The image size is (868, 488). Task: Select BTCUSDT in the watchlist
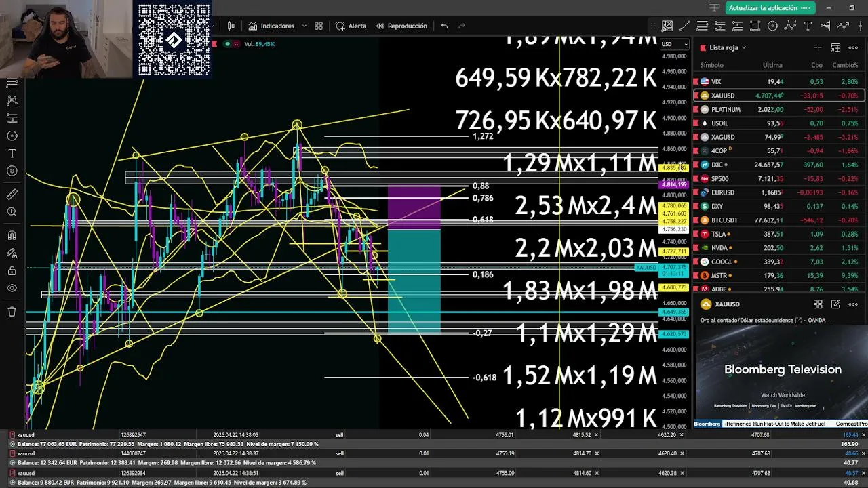tap(778, 220)
